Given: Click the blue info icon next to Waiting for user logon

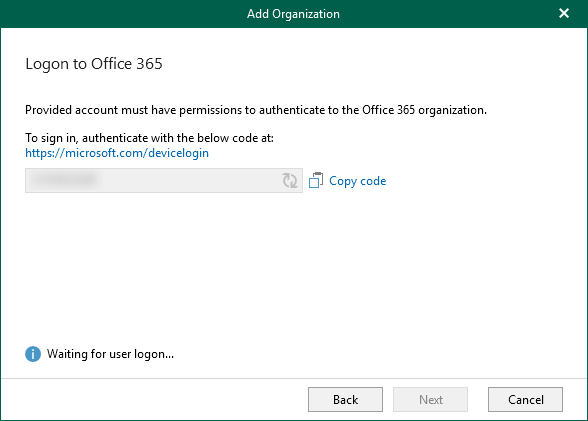Looking at the screenshot, I should [33, 354].
